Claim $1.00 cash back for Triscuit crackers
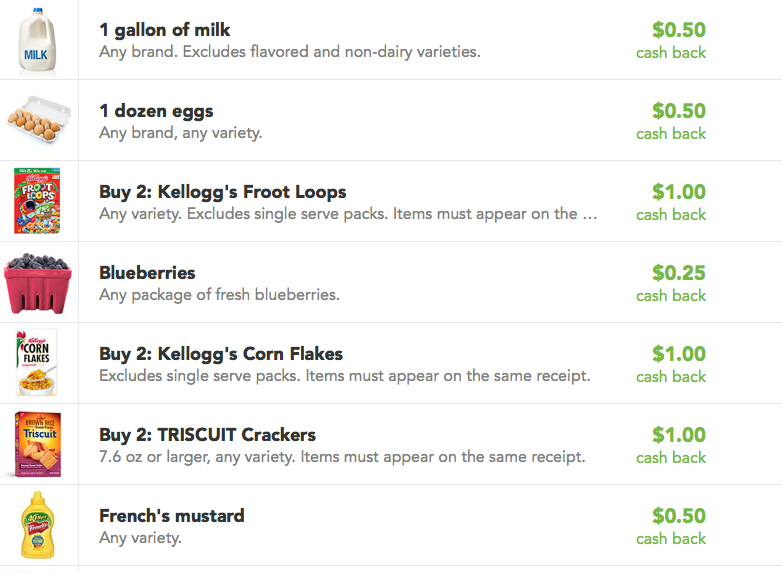The width and height of the screenshot is (782, 572). coord(671,445)
